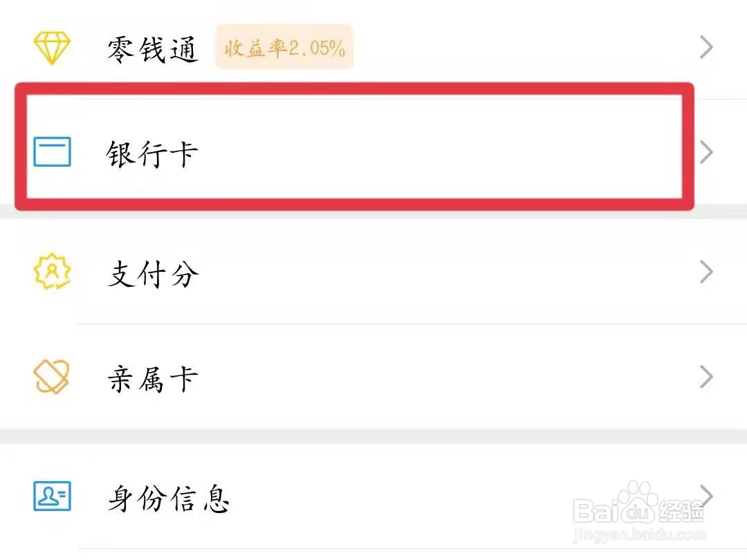
Task: Choose the 身份信息 text label
Action: pyautogui.click(x=168, y=498)
